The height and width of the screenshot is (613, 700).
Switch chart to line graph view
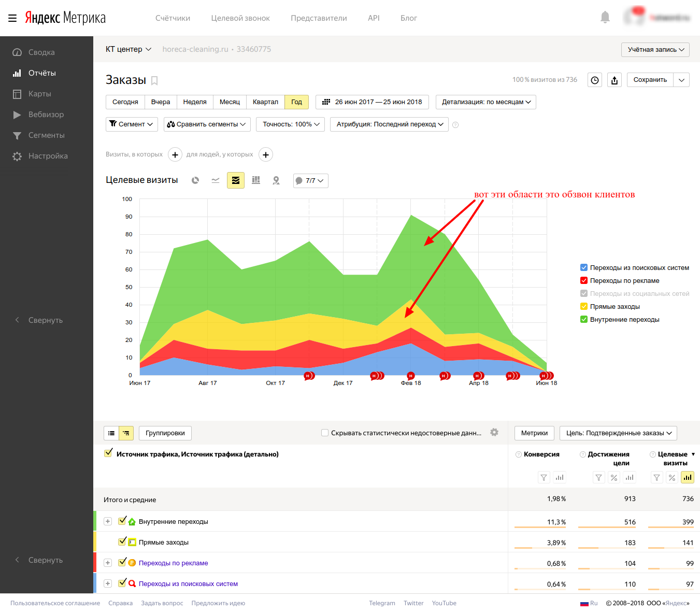216,180
